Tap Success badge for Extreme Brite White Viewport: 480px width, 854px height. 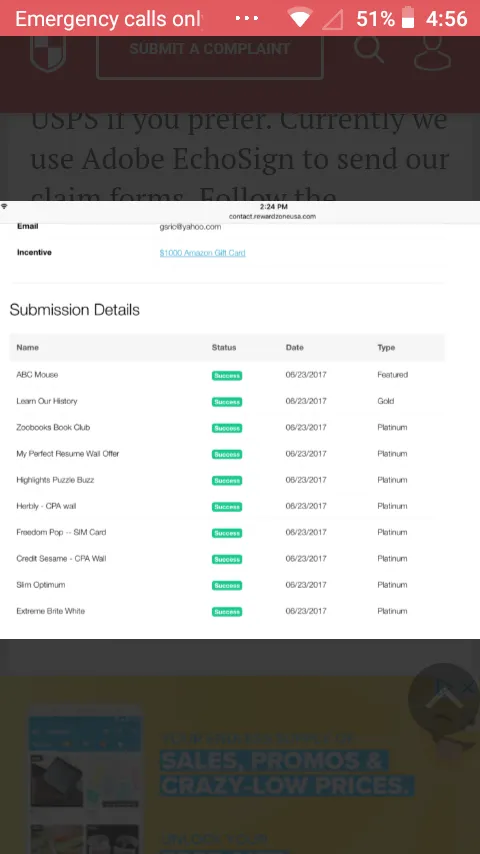tap(227, 612)
